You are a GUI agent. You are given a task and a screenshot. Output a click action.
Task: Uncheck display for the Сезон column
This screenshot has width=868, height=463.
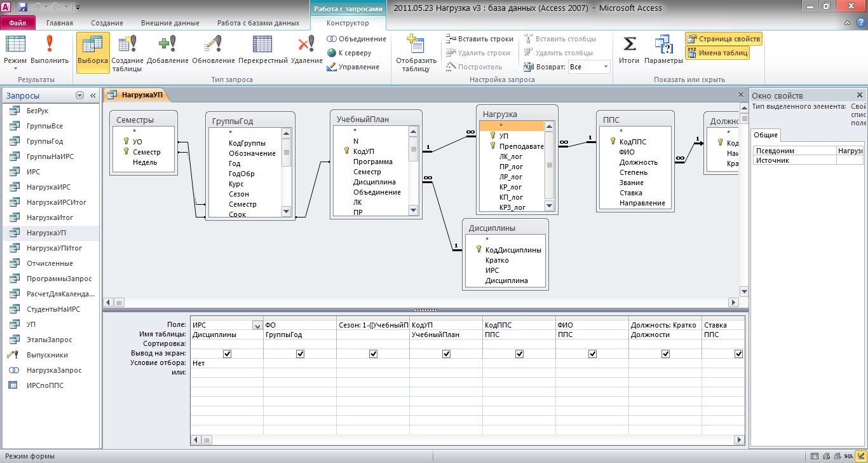click(373, 354)
